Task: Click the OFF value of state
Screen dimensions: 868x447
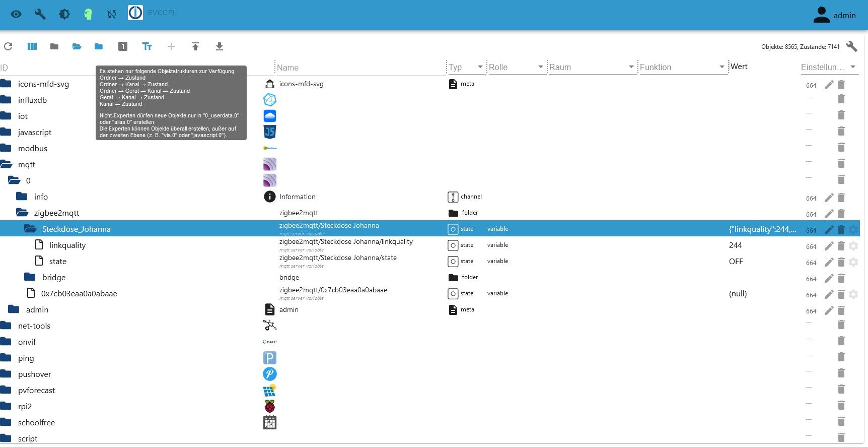Action: [736, 261]
